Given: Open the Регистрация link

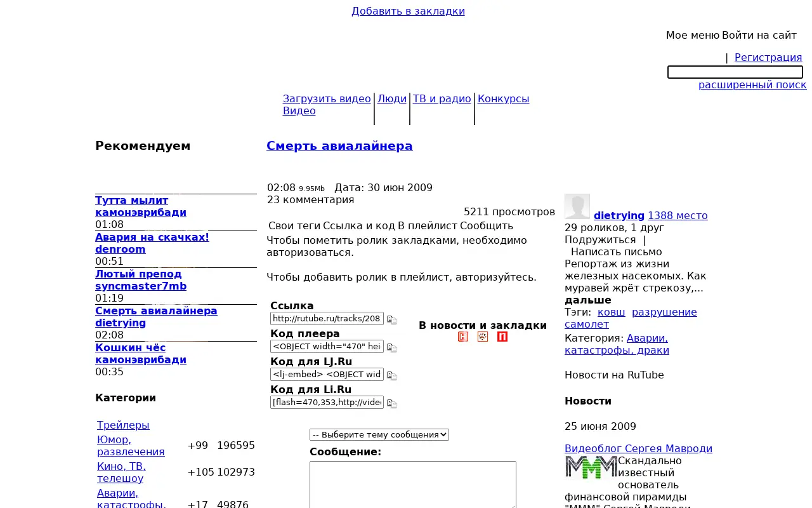Looking at the screenshot, I should click(x=768, y=58).
